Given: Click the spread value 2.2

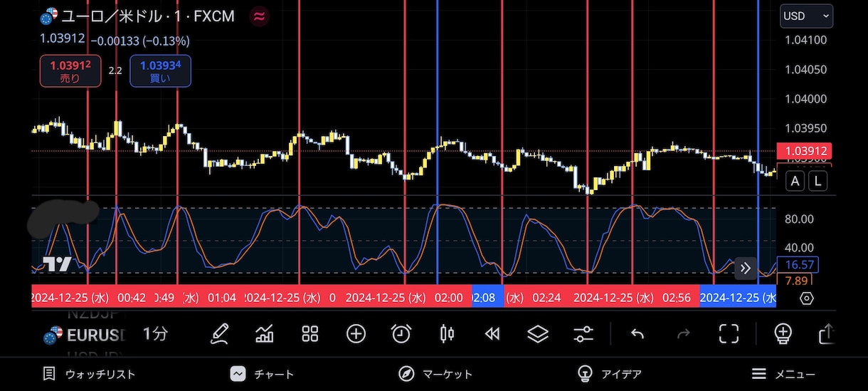Looking at the screenshot, I should click(115, 71).
